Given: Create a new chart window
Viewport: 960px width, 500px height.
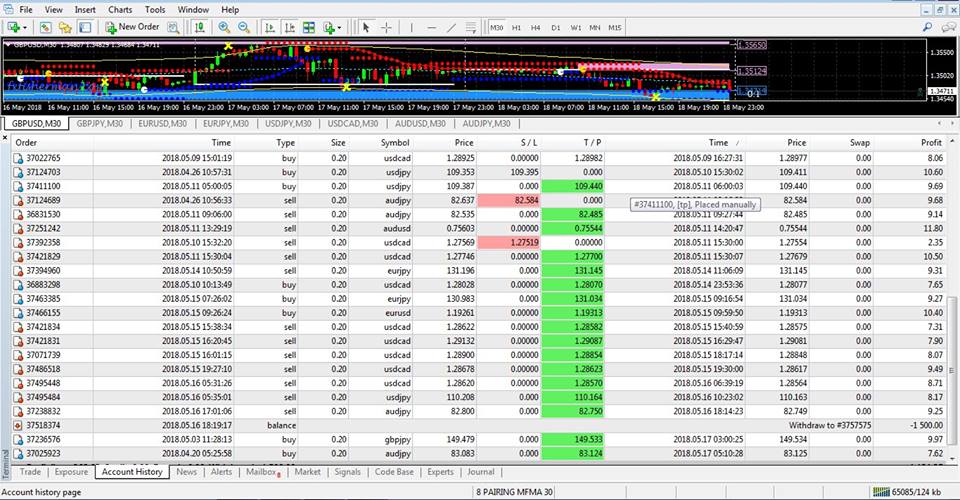Looking at the screenshot, I should [x=13, y=28].
